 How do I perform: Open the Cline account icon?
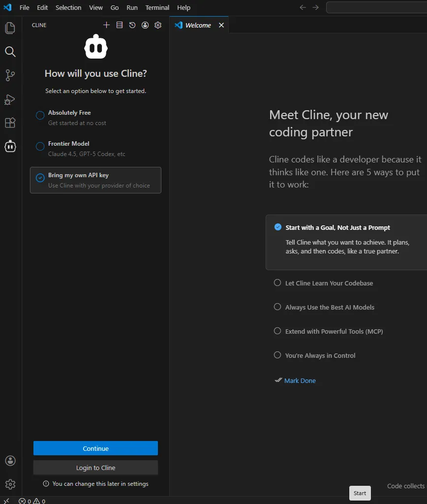pyautogui.click(x=145, y=25)
